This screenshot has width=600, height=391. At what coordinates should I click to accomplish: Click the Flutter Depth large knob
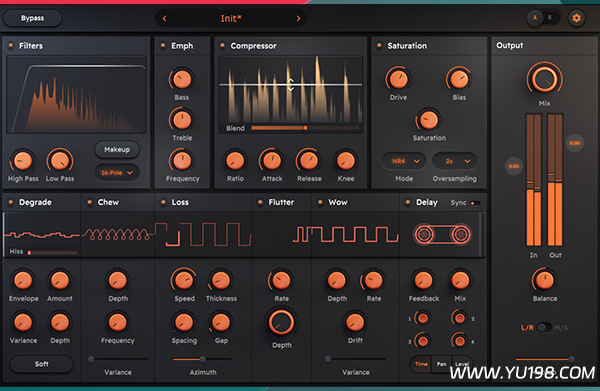[281, 322]
